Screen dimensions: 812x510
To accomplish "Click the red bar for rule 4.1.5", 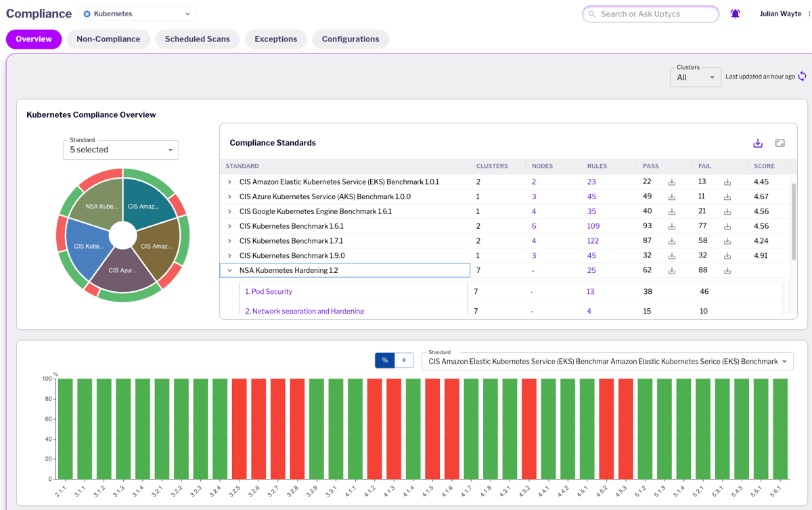I will pos(432,429).
